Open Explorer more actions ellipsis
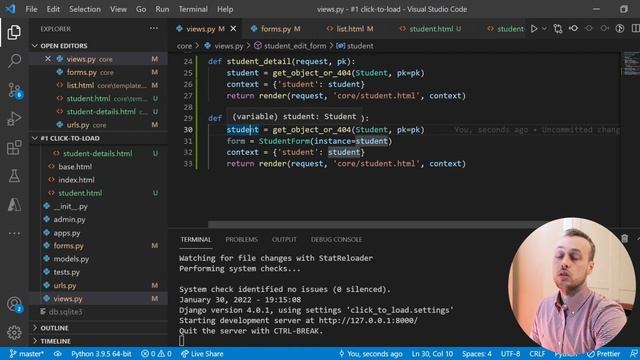Image resolution: width=640 pixels, height=360 pixels. [x=154, y=29]
